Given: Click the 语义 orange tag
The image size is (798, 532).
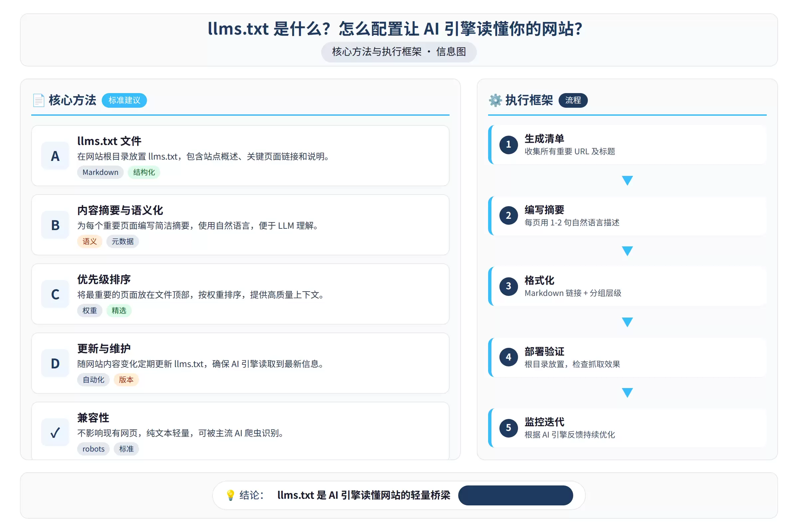Looking at the screenshot, I should pos(89,242).
